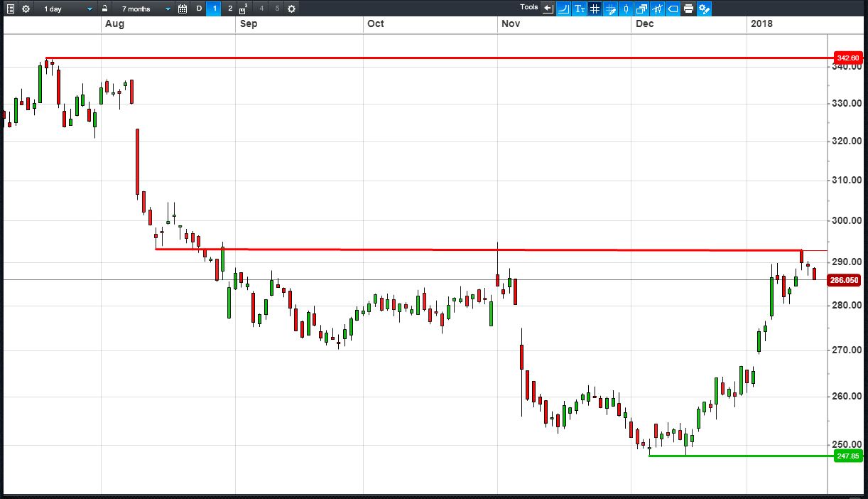Collapse tools with the back arrow
Image resolution: width=868 pixels, height=499 pixels.
coord(548,9)
